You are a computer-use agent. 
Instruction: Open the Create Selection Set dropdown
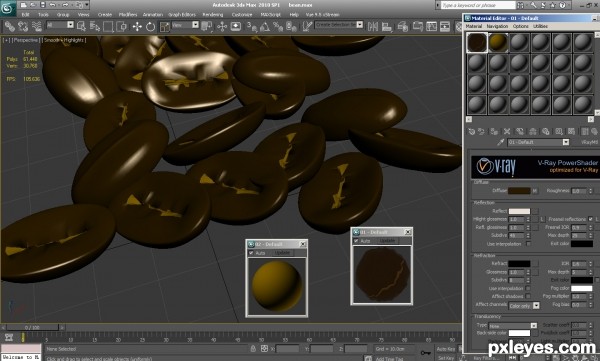339,25
